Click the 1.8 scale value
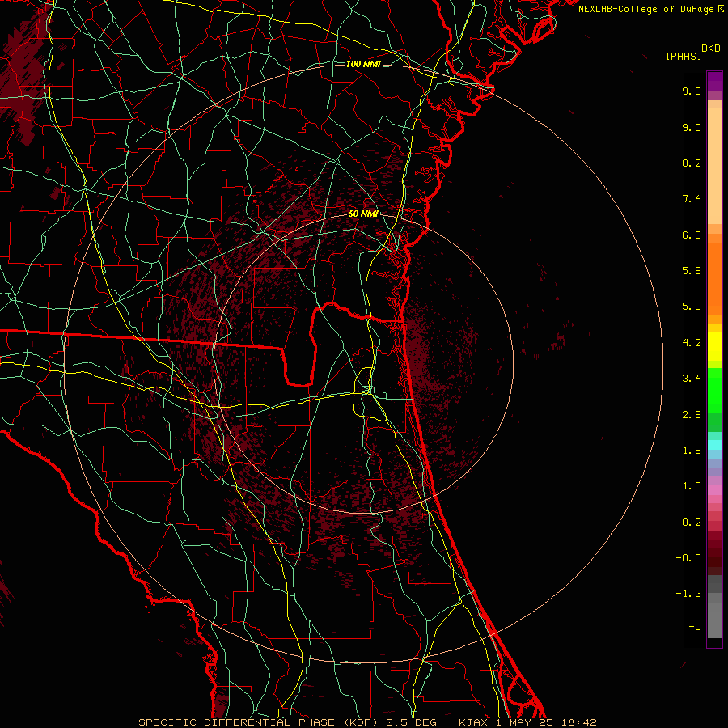Screen dimensions: 728x728 click(x=692, y=451)
